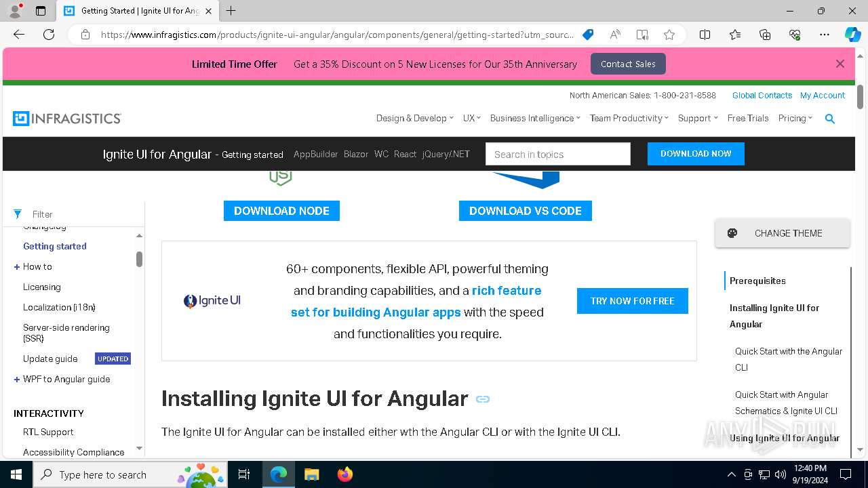
Task: Click the palette icon on Change Theme
Action: pos(732,233)
